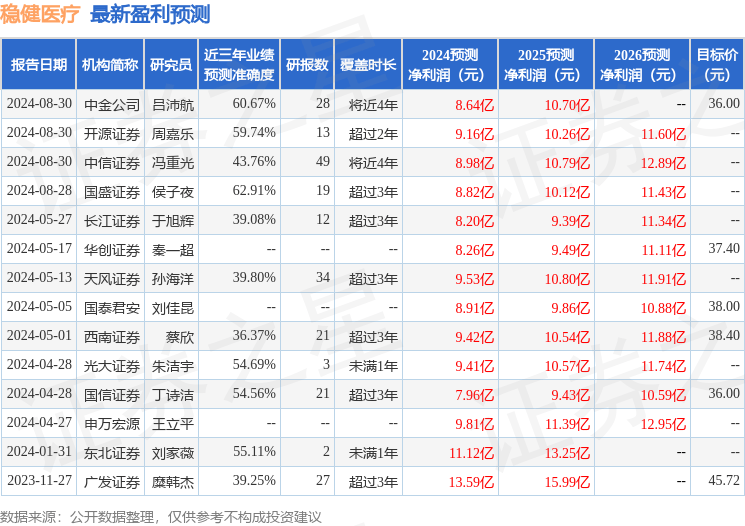Select the 机构简称 column header
The image size is (745, 526).
(110, 64)
